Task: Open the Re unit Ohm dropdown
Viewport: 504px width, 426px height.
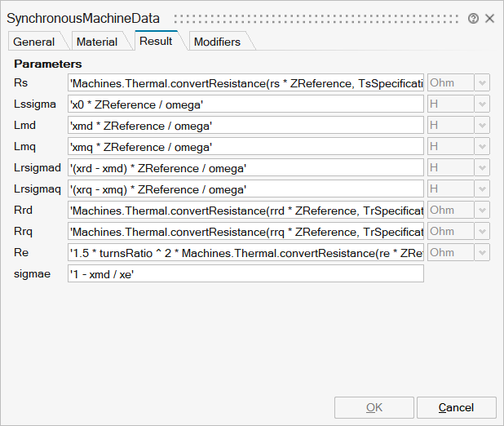Action: pyautogui.click(x=483, y=252)
